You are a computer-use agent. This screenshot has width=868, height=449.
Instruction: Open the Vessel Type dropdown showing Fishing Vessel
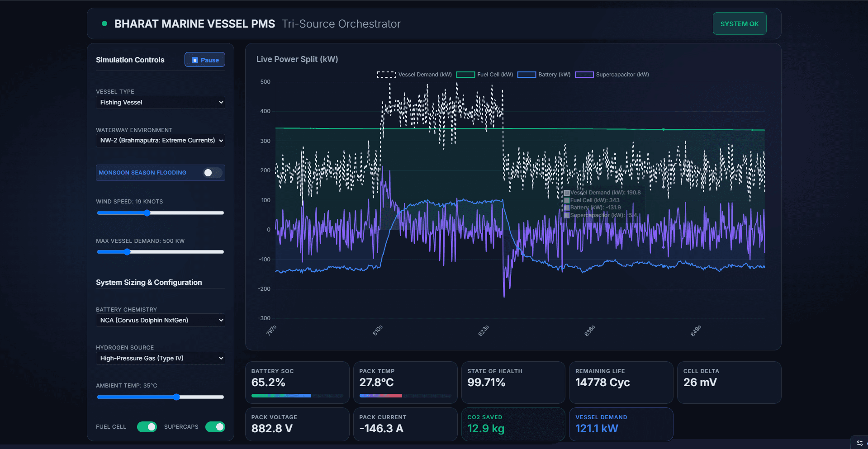tap(161, 103)
